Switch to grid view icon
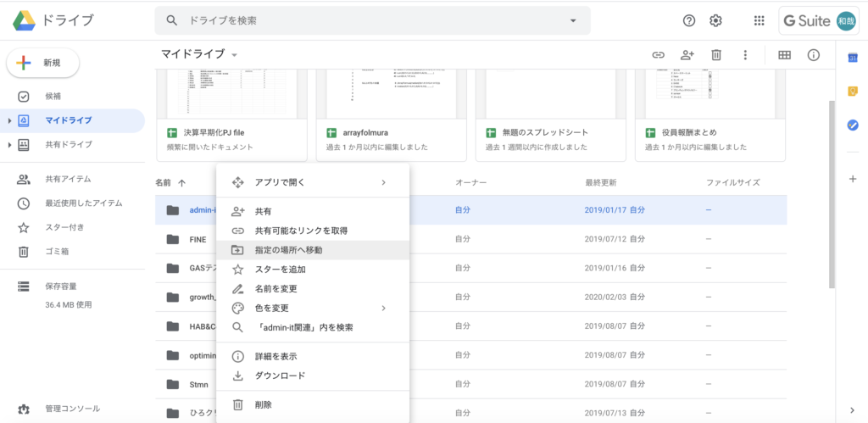Viewport: 868px width, 423px height. pyautogui.click(x=784, y=55)
